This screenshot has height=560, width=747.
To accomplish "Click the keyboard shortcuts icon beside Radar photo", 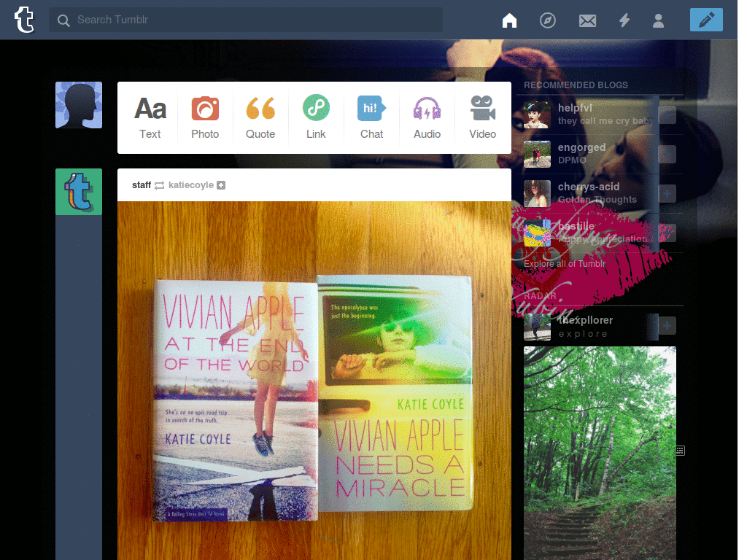I will [x=681, y=451].
